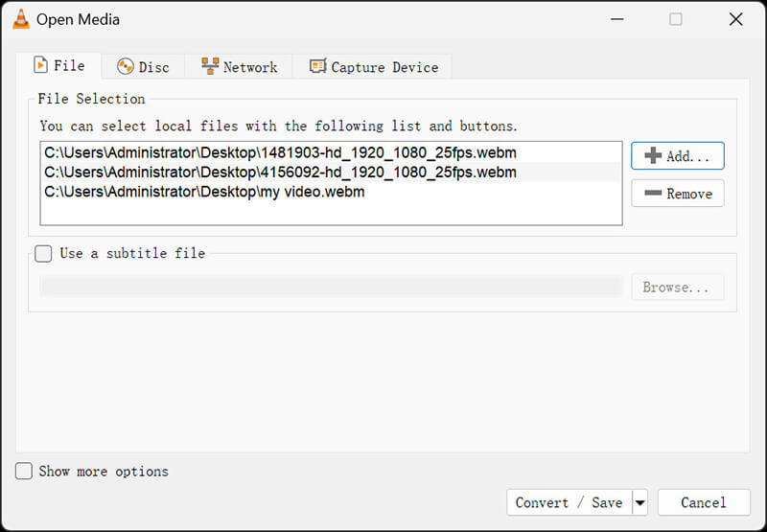The image size is (767, 532).
Task: Open the Convert / Save dropdown arrow
Action: pos(639,502)
